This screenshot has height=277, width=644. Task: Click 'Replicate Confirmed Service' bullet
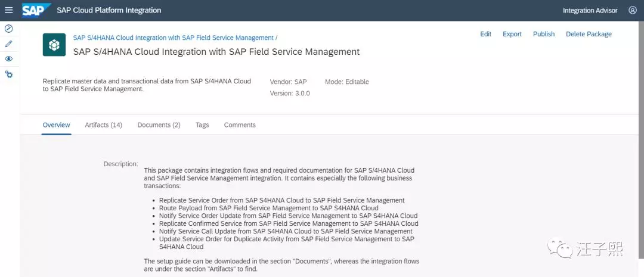coord(289,223)
